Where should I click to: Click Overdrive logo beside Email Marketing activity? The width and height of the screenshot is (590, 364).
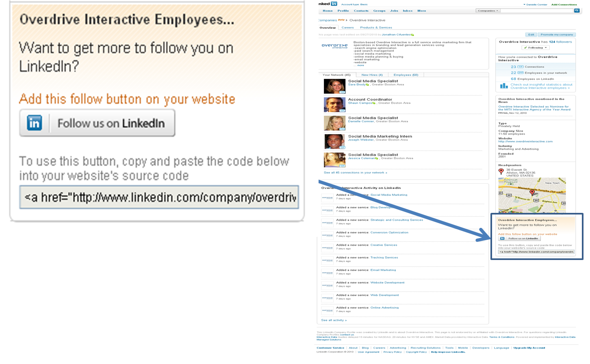click(x=328, y=273)
